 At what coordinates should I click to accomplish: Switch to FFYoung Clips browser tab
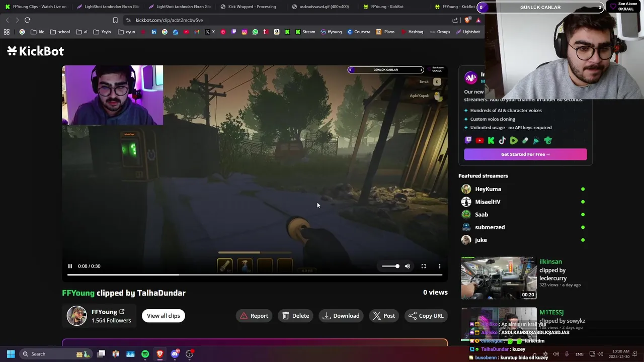[36, 7]
